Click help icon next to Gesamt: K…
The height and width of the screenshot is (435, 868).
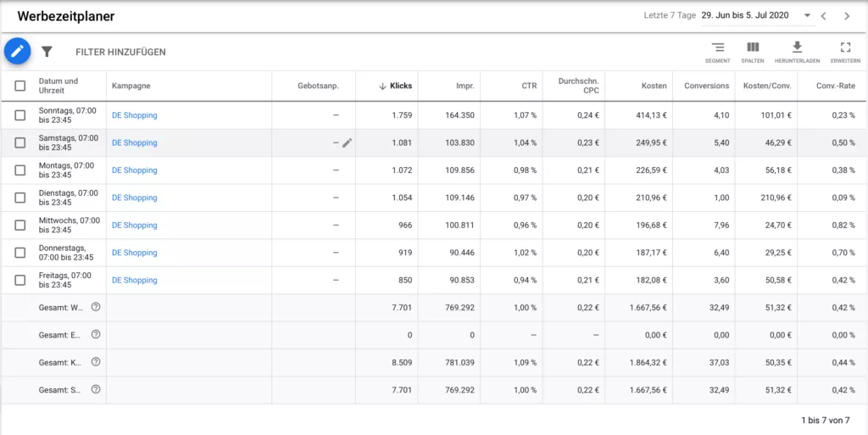click(x=96, y=362)
